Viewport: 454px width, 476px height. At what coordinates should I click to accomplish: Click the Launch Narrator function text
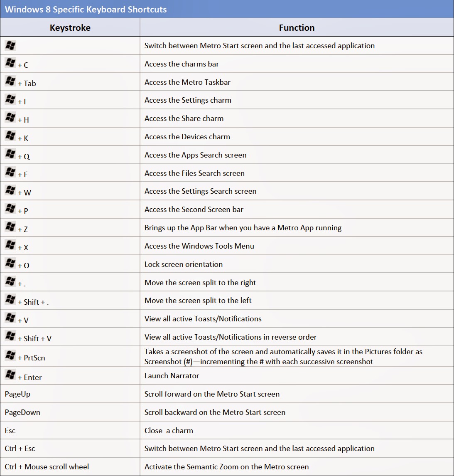pos(172,375)
